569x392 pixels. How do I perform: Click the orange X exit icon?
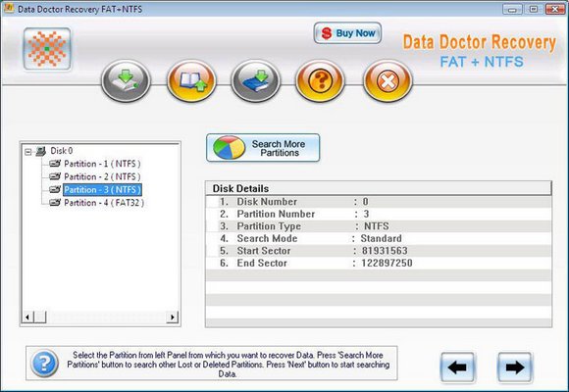point(388,81)
